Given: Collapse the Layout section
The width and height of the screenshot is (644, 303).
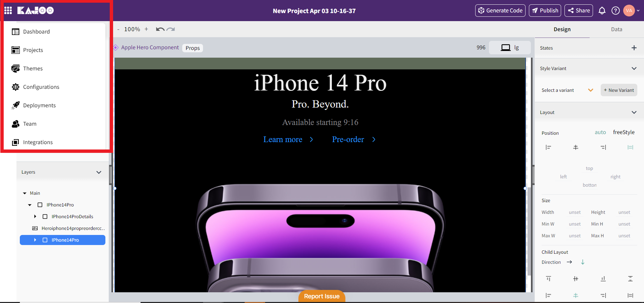Looking at the screenshot, I should click(x=634, y=112).
